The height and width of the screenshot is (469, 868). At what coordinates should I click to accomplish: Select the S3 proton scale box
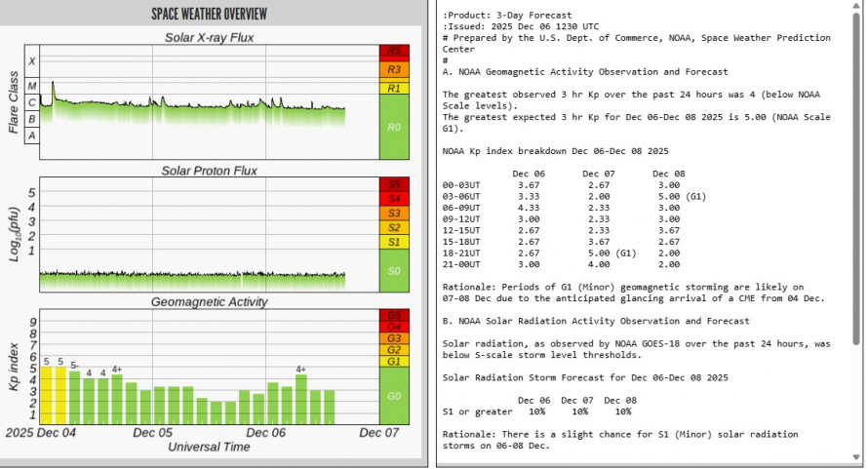394,213
